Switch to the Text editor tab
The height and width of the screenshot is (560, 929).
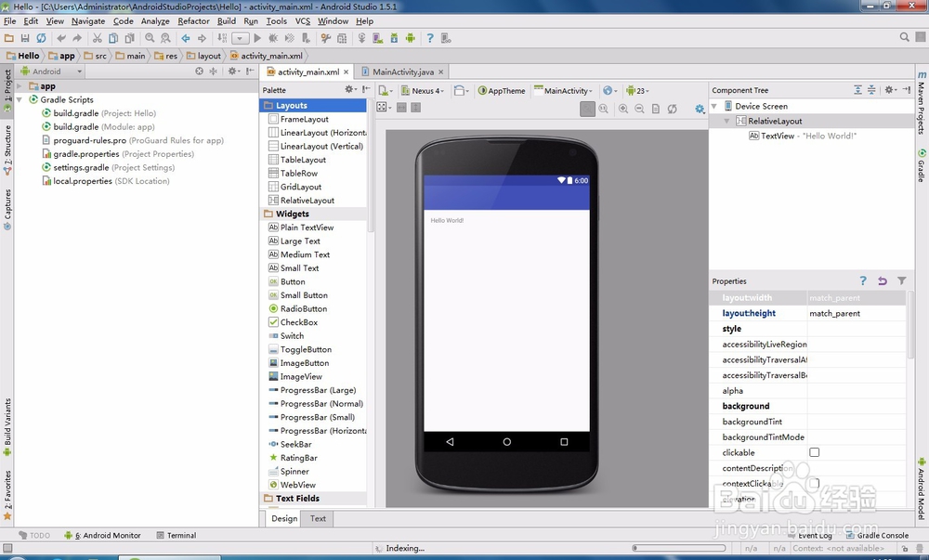pyautogui.click(x=318, y=518)
